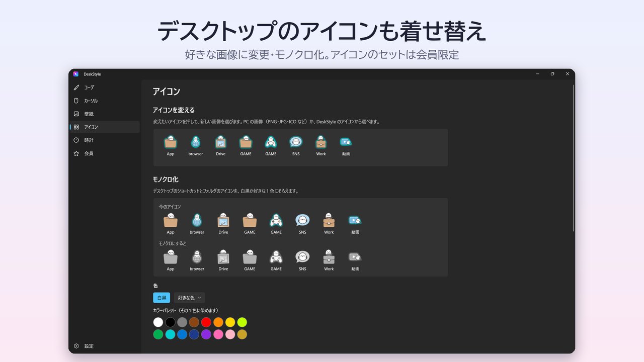Pick the brown color swatch
The width and height of the screenshot is (644, 362).
click(194, 322)
